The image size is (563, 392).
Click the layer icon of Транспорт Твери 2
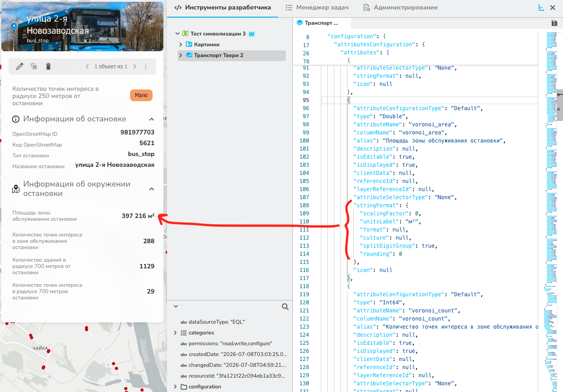[189, 55]
